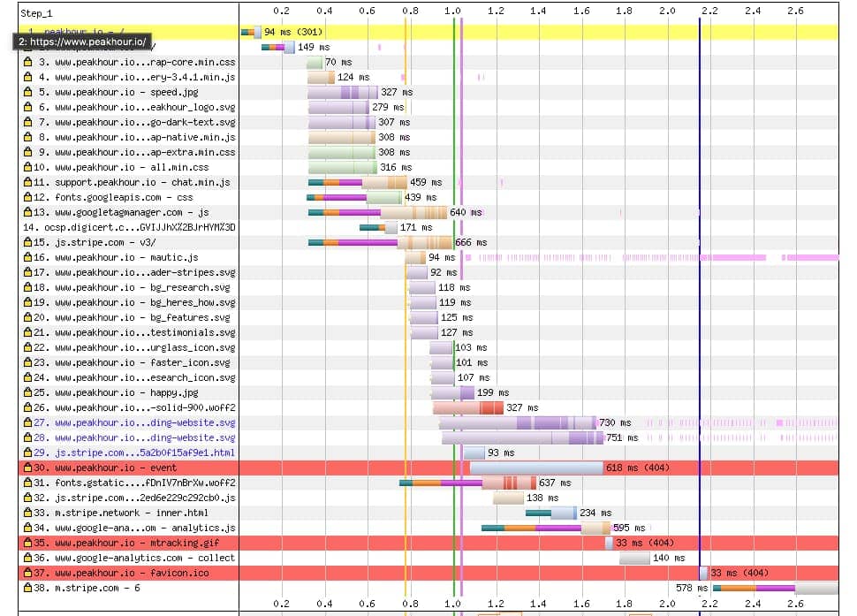Select the 2ed6e229c292cb0.js request label

pyautogui.click(x=134, y=498)
